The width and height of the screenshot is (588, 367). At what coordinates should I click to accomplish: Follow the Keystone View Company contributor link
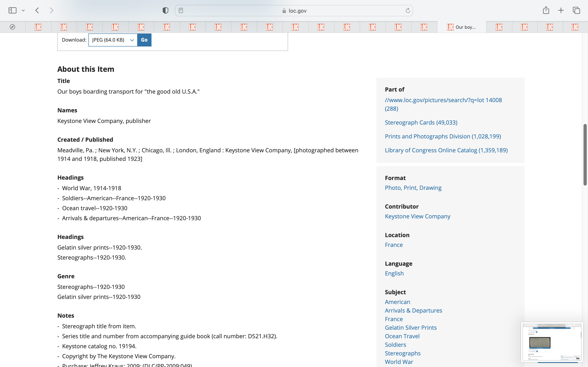[x=418, y=216]
